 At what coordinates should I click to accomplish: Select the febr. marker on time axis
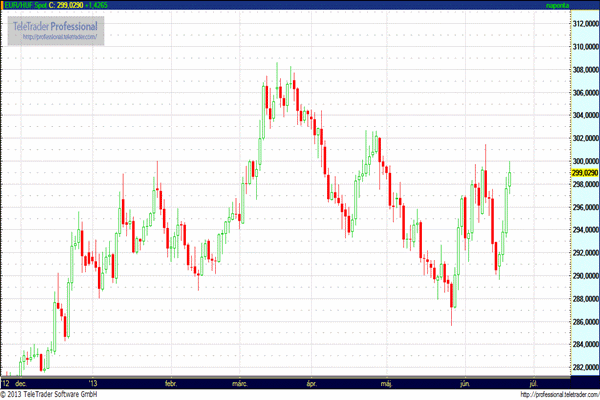[x=170, y=383]
